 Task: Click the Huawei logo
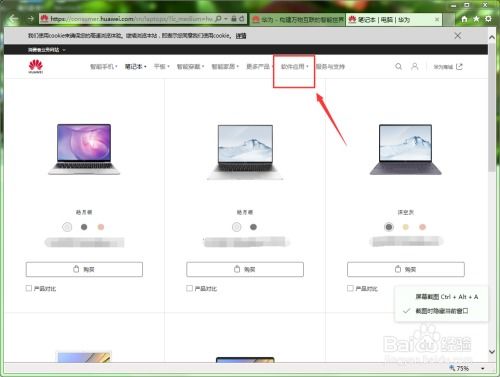(36, 66)
